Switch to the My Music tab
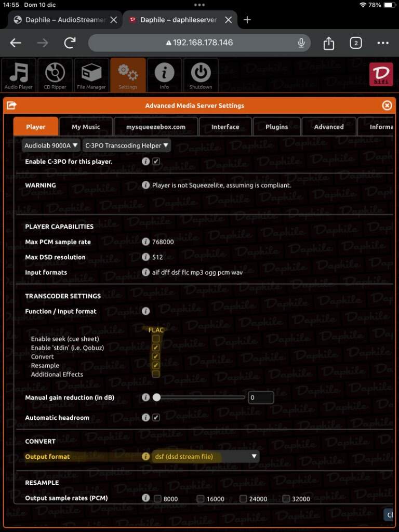 click(86, 127)
